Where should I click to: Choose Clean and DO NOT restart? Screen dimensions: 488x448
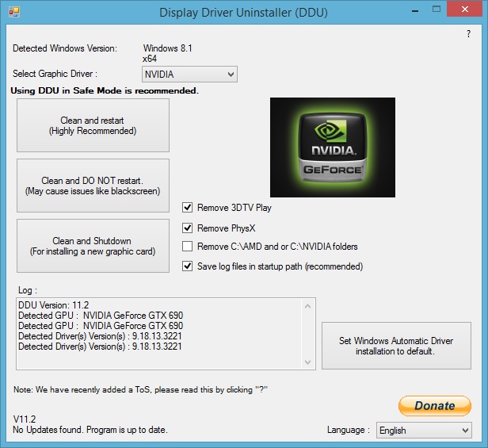[93, 186]
